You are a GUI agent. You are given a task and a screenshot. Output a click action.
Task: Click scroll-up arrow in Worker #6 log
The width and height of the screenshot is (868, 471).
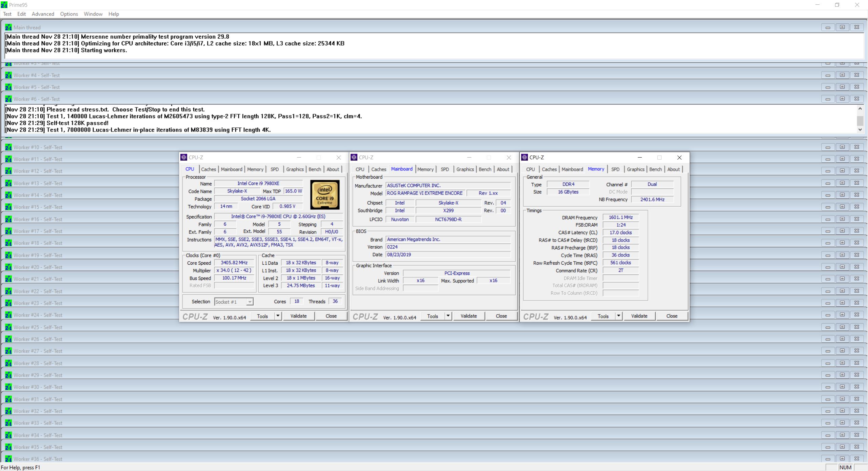point(860,109)
